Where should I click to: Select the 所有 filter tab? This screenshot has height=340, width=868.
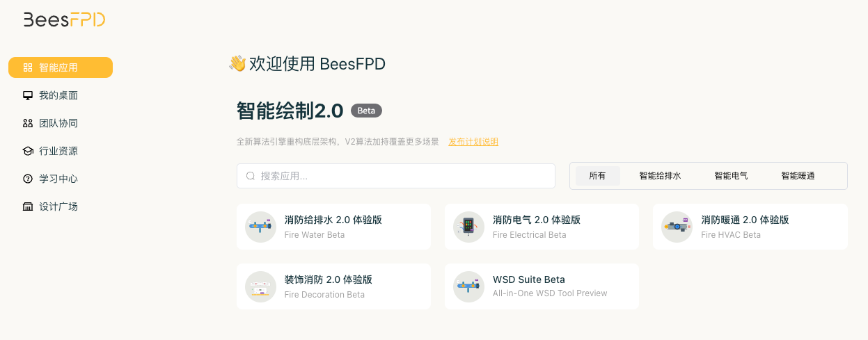(x=597, y=176)
